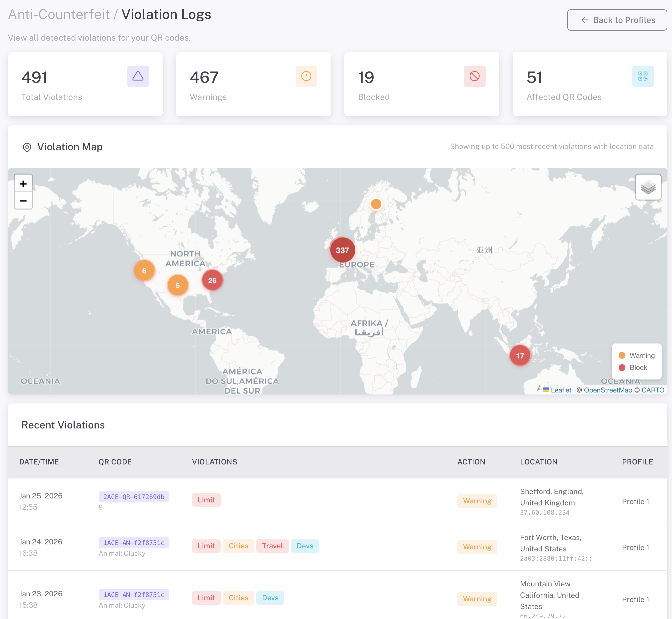Expand the 17 cluster near Indonesia
This screenshot has height=619, width=672.
tap(520, 356)
